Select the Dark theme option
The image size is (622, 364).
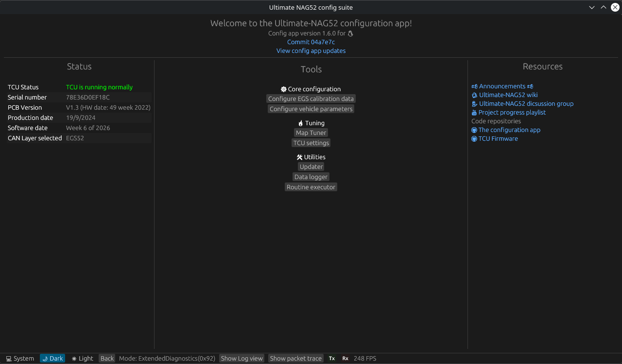tap(52, 359)
